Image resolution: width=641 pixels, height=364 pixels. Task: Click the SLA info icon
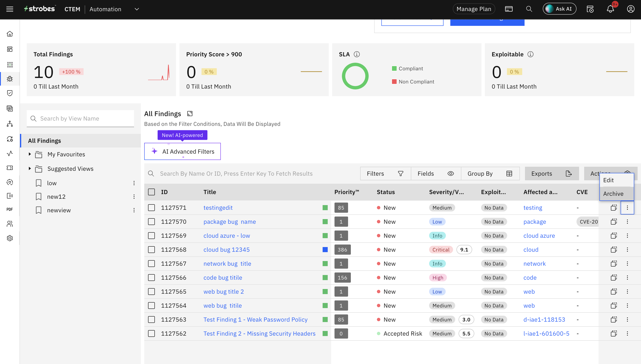coord(357,54)
